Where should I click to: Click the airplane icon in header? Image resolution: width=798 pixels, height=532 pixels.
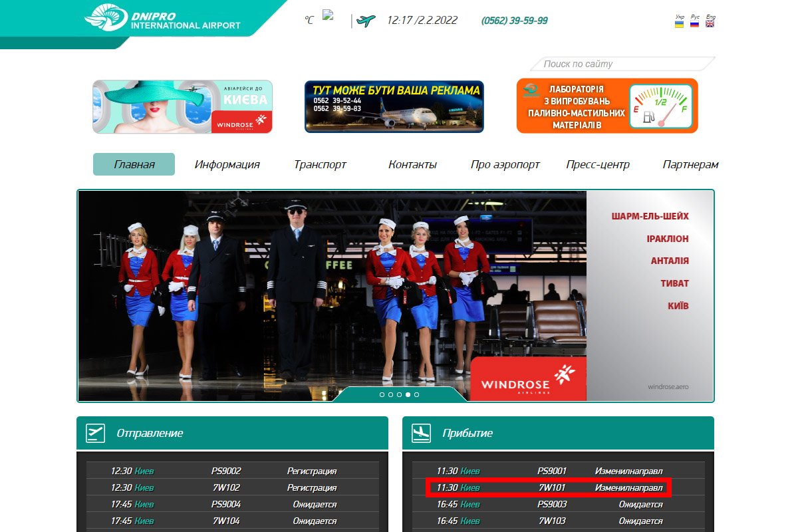pyautogui.click(x=366, y=21)
